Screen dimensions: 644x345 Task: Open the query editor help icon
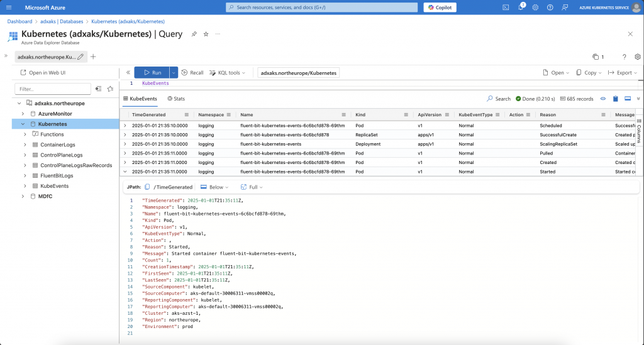click(624, 57)
